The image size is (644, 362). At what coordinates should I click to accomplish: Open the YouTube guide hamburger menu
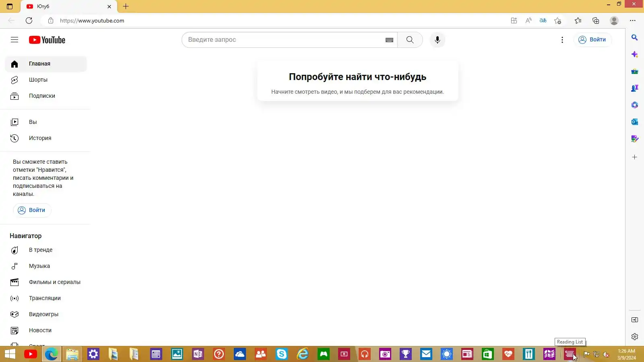click(x=14, y=39)
